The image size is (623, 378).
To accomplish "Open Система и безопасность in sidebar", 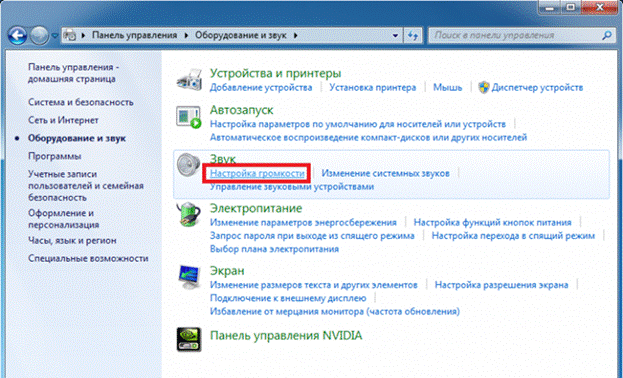I will coord(80,102).
